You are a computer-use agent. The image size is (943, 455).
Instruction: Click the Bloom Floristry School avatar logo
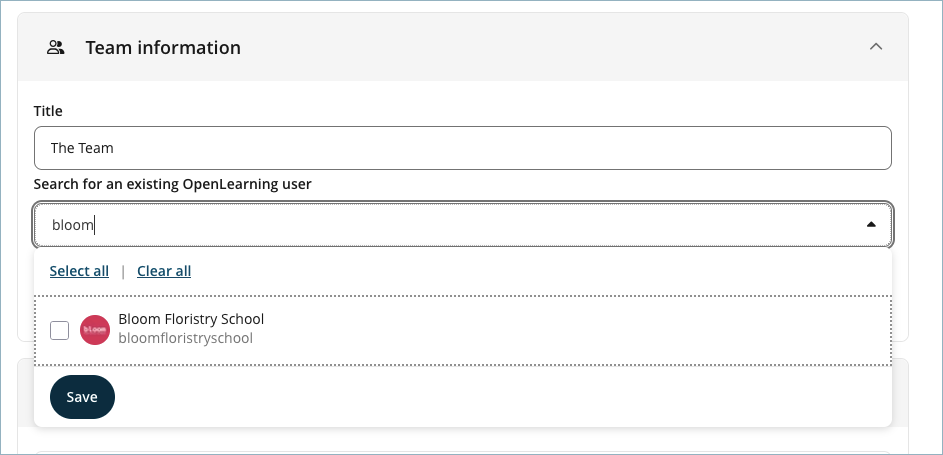pyautogui.click(x=94, y=329)
